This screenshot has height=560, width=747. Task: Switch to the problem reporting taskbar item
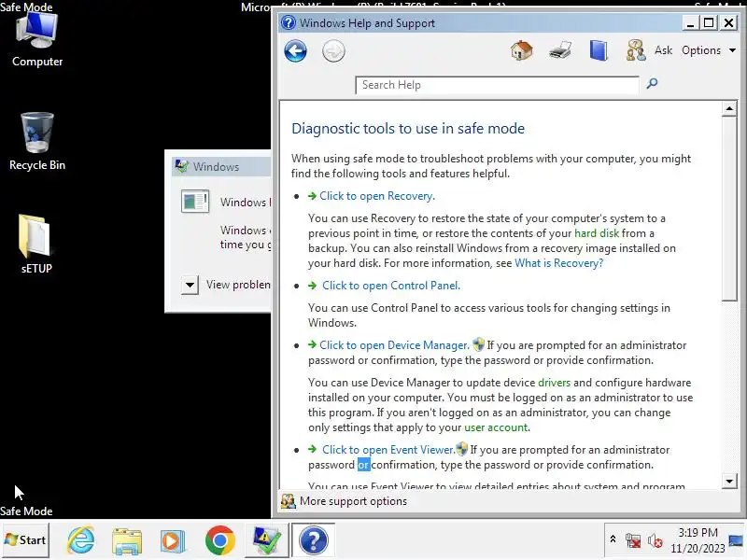click(x=267, y=540)
